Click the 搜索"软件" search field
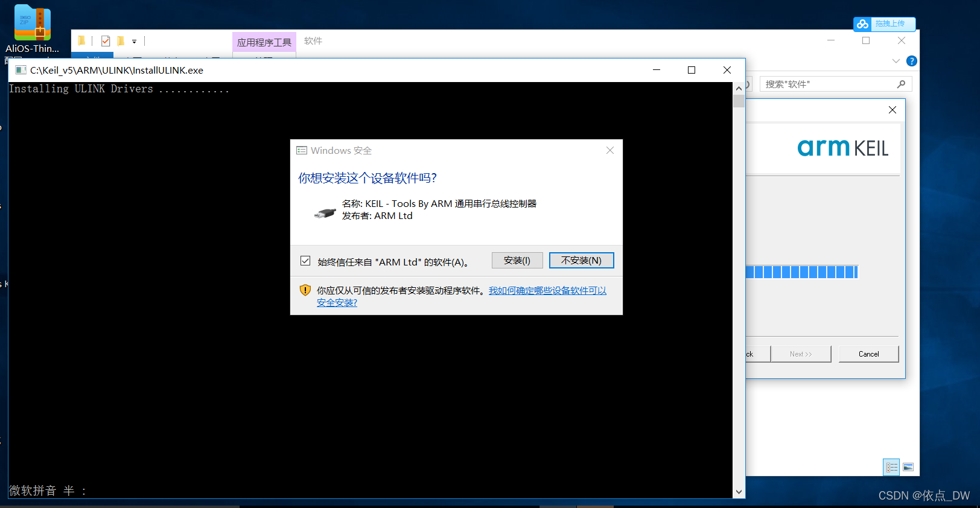The width and height of the screenshot is (980, 508). (836, 84)
